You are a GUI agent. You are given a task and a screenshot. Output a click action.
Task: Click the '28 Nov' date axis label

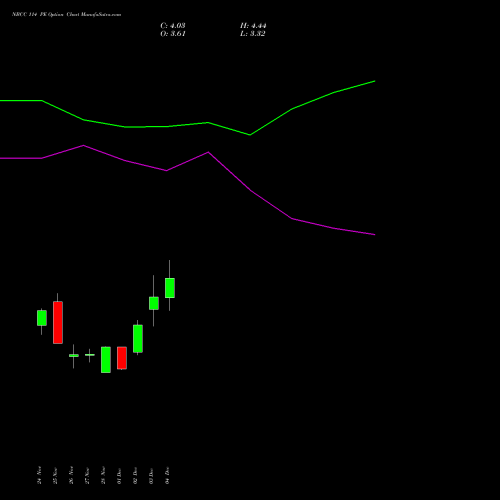103,475
